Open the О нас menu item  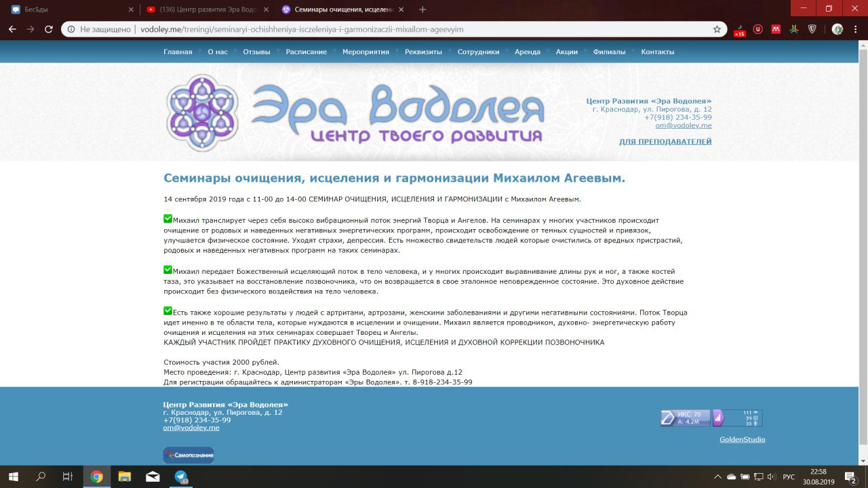218,52
